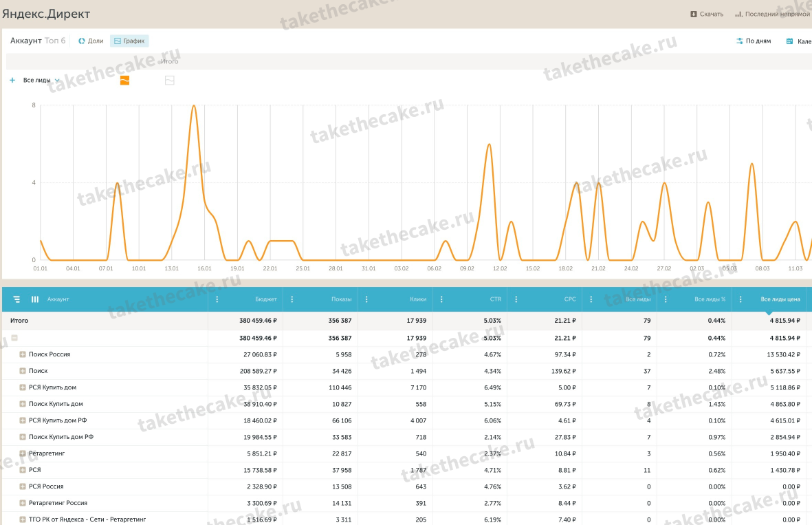Expand the РСЯ Купить дом row
Screen dimensions: 812x525
pyautogui.click(x=23, y=387)
